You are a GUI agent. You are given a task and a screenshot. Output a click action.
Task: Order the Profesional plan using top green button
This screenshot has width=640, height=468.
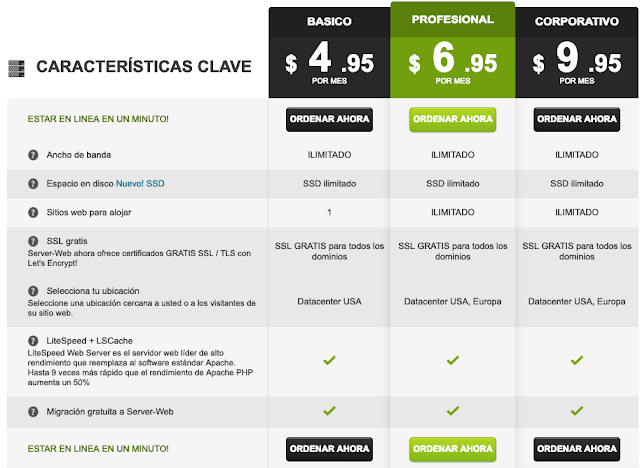[453, 119]
